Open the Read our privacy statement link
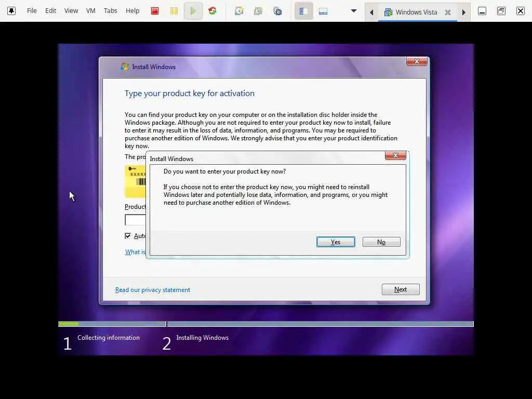The image size is (532, 399). [153, 290]
